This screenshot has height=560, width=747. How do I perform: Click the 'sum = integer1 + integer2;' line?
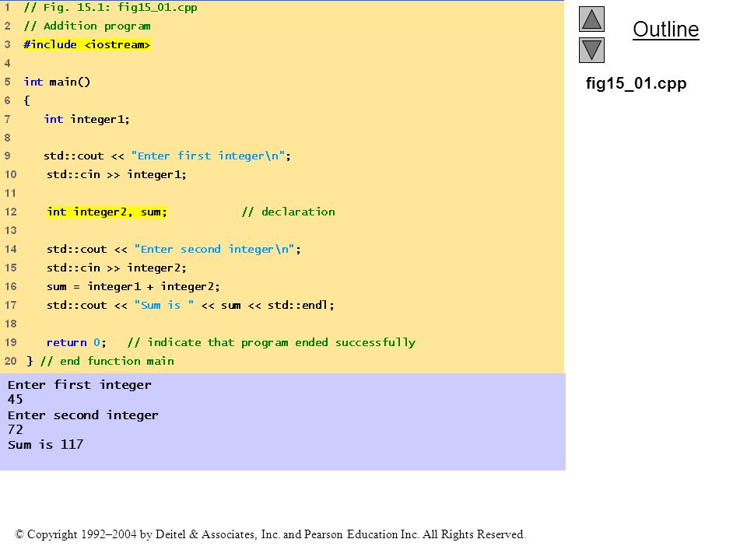[133, 287]
